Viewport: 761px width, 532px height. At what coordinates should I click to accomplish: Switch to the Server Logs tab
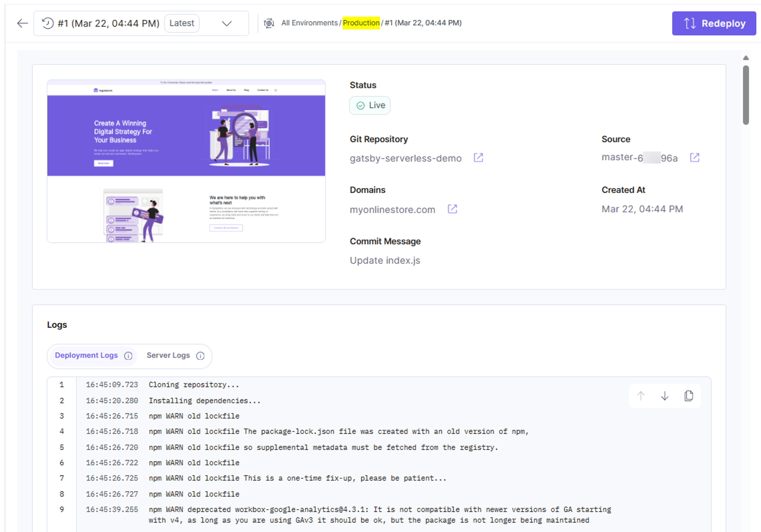(x=168, y=355)
